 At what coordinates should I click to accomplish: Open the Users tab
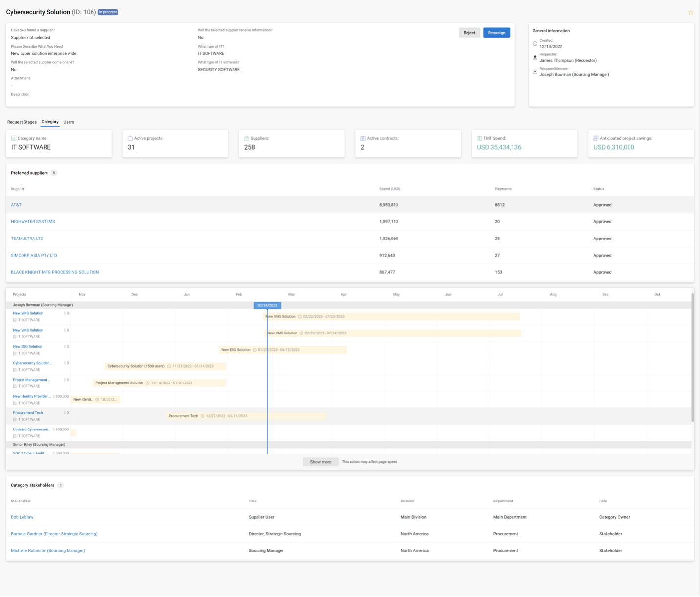tap(69, 122)
